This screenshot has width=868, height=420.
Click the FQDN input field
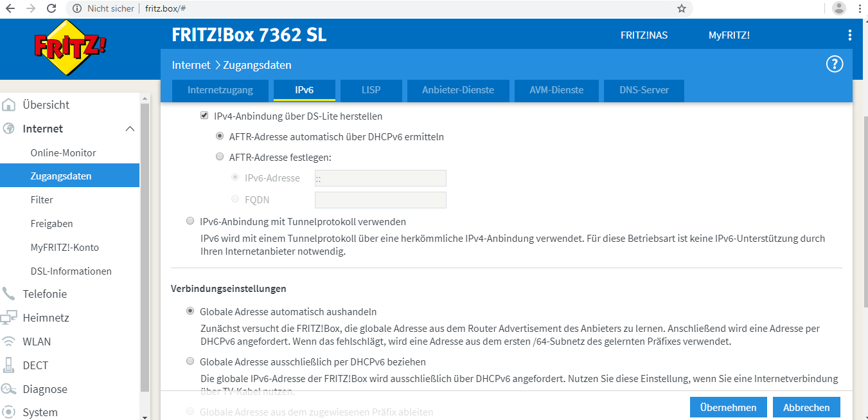[x=380, y=200]
